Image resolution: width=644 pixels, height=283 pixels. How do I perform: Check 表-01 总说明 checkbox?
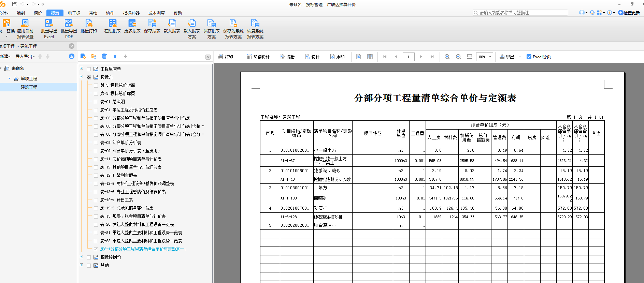96,102
